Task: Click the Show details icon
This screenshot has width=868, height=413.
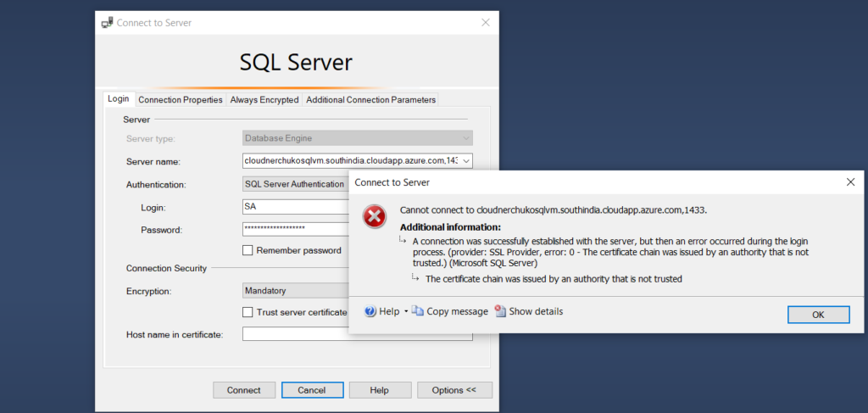Action: click(x=500, y=311)
